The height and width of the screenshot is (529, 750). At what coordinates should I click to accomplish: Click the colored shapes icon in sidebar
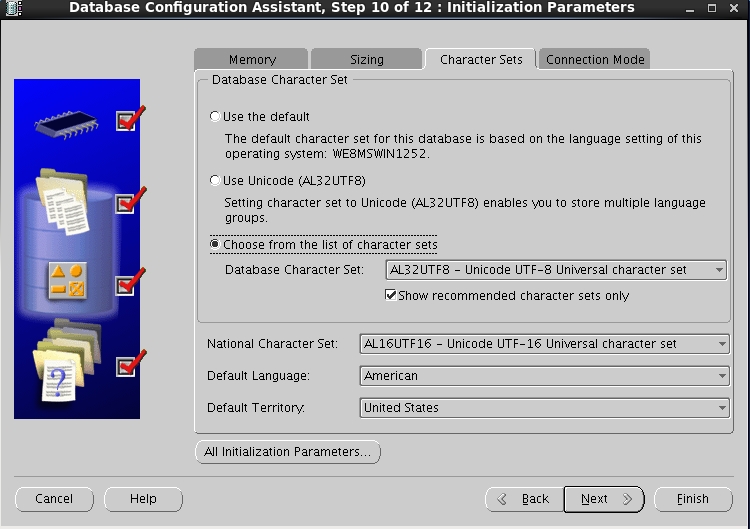point(66,283)
